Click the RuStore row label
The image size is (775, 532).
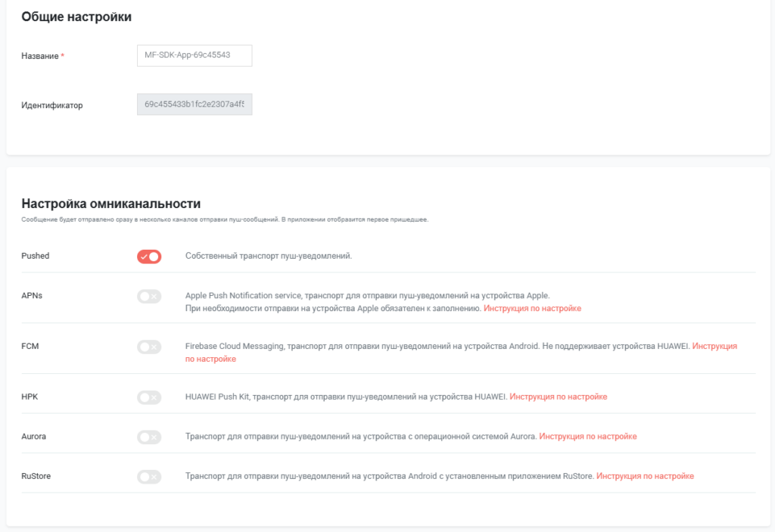click(36, 476)
